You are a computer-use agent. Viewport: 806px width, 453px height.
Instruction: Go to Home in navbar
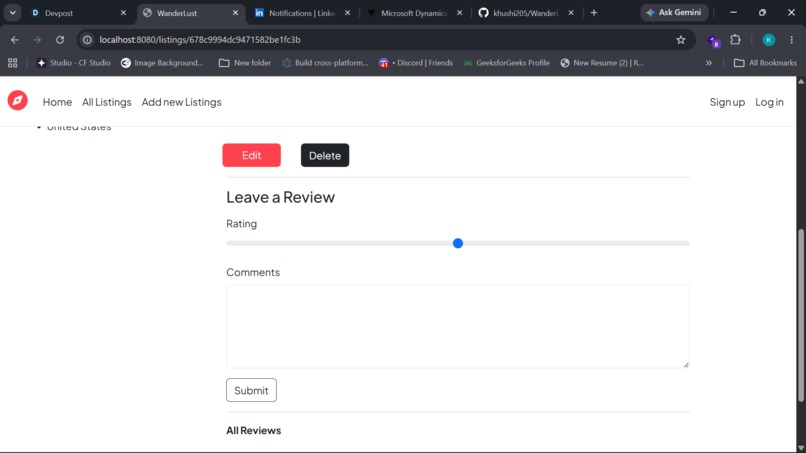pyautogui.click(x=57, y=102)
